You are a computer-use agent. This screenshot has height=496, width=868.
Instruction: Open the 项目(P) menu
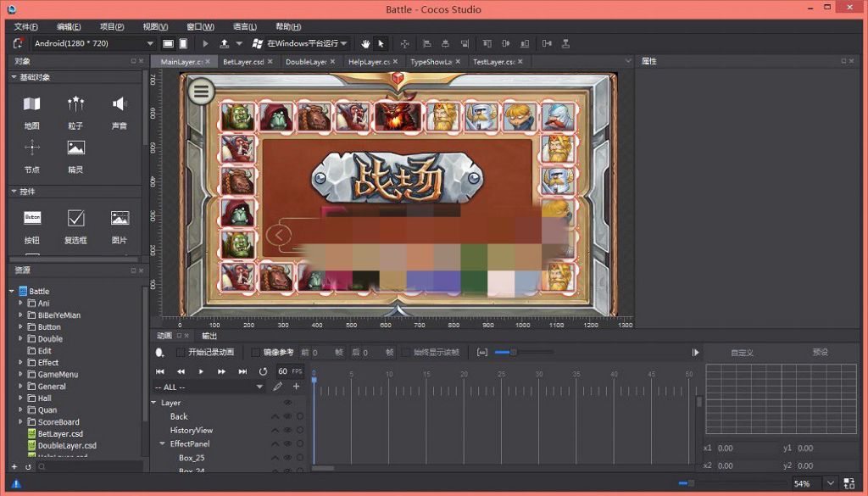112,26
